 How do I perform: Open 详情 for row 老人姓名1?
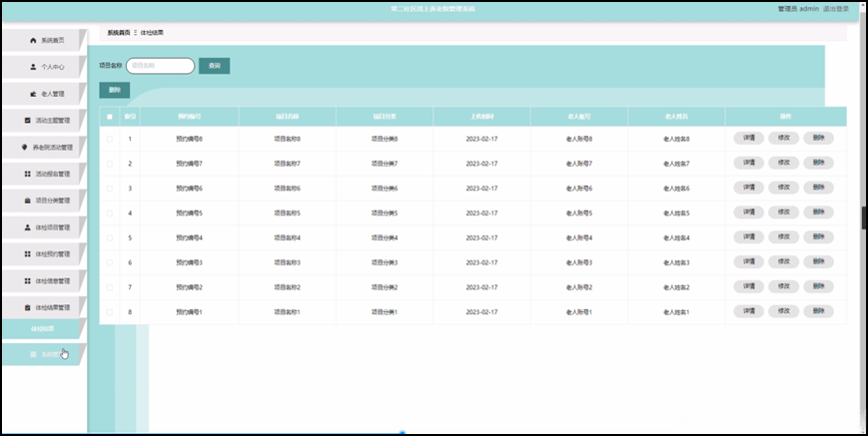[749, 311]
